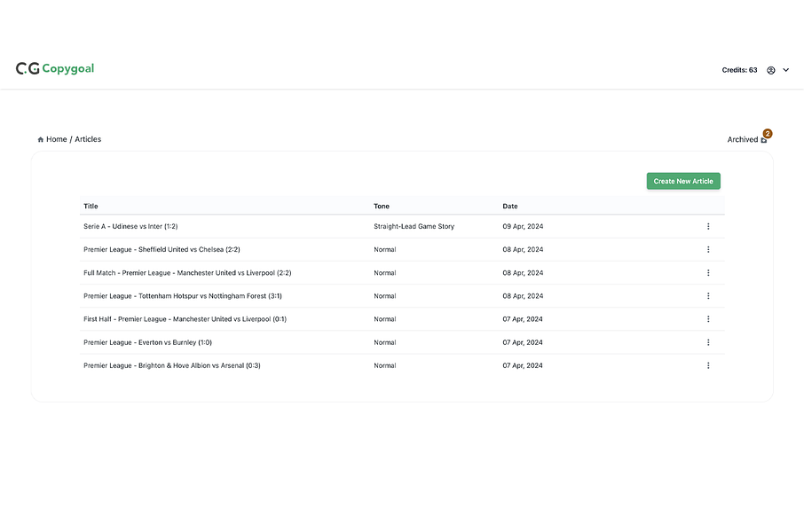The image size is (804, 532).
Task: Click the Articles breadcrumb
Action: click(x=88, y=139)
